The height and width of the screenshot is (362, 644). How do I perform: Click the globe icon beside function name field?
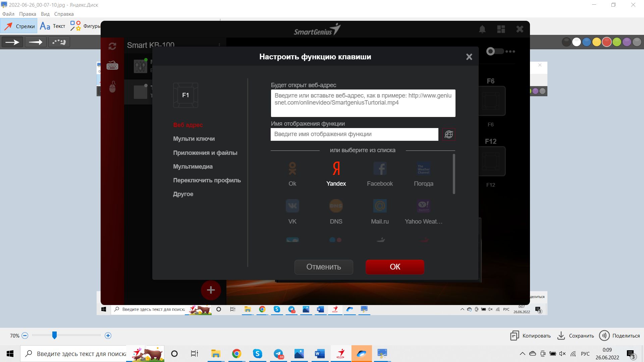449,134
